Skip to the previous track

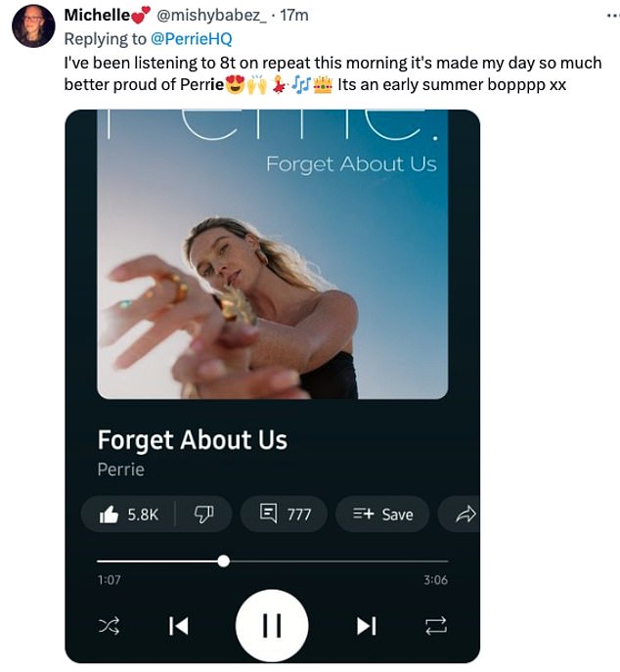179,626
